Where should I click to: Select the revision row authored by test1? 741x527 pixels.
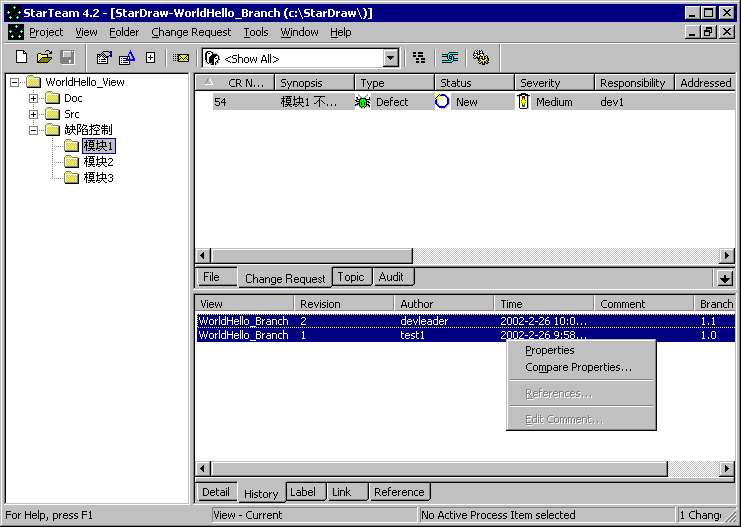tap(465, 335)
